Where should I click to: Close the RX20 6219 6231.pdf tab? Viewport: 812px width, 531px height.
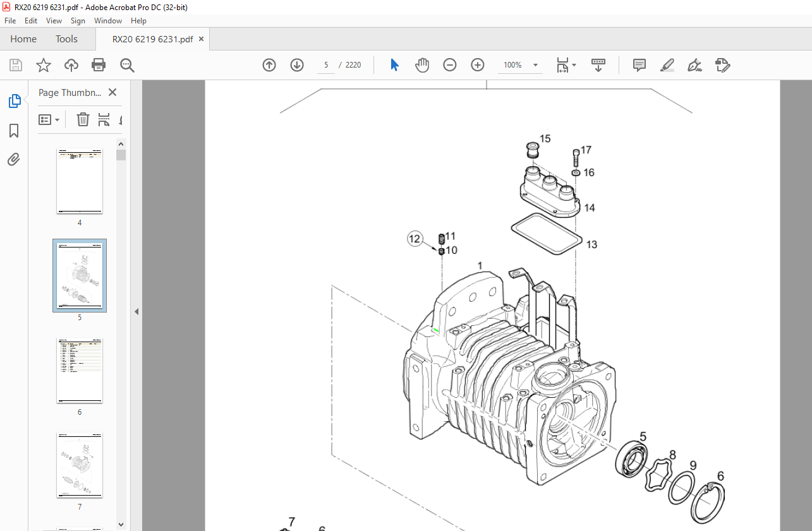[202, 39]
